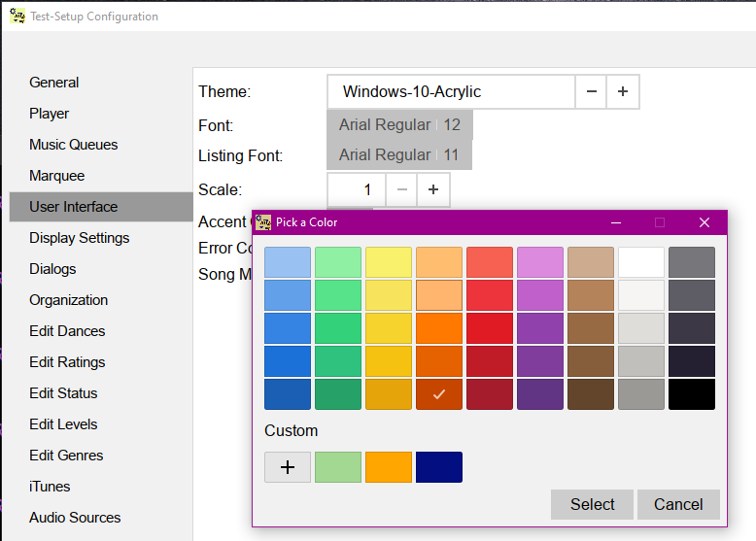Select the light green custom swatch
This screenshot has height=541, width=756.
click(x=338, y=467)
